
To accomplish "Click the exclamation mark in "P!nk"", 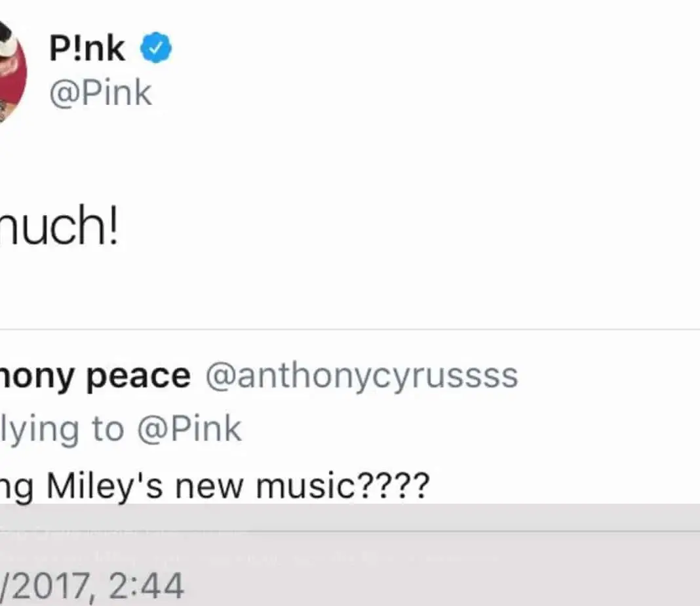I will [75, 49].
